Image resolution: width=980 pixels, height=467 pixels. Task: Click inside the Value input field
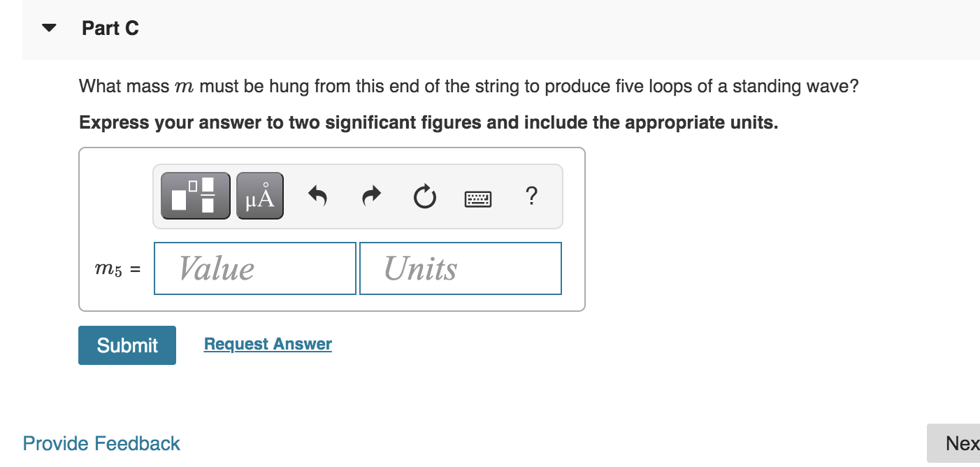(x=254, y=268)
